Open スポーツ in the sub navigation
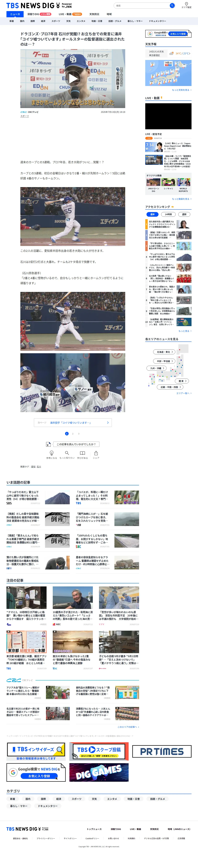Image resolution: width=198 pixels, height=868 pixels. [x=56, y=21]
